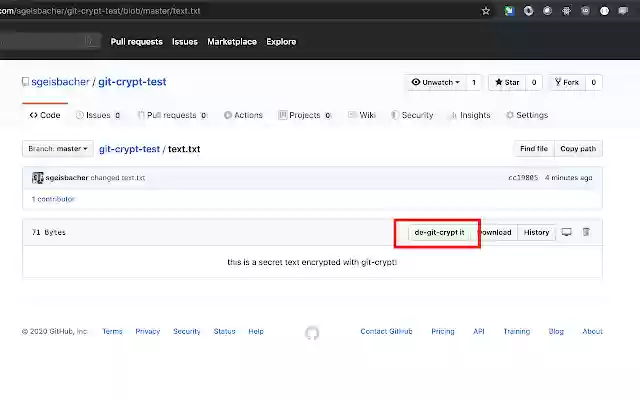Screen dimensions: 640x400
Task: Open the stargazers count next to Star
Action: coord(534,82)
